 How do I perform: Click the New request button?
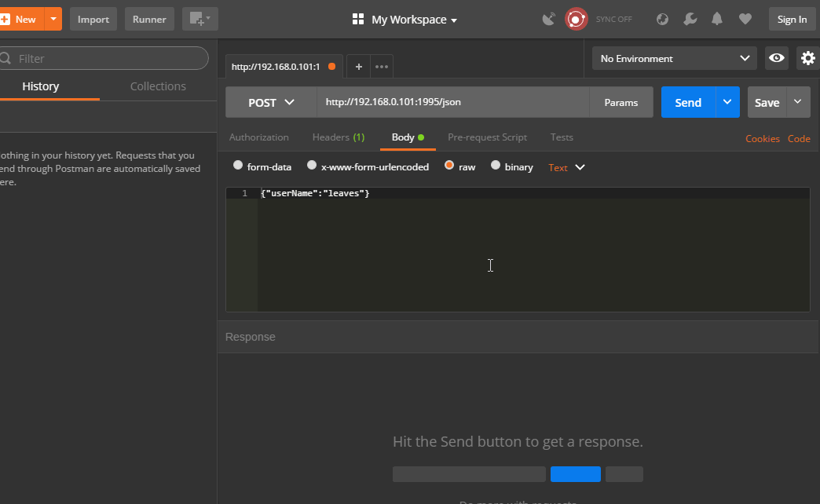[21, 20]
